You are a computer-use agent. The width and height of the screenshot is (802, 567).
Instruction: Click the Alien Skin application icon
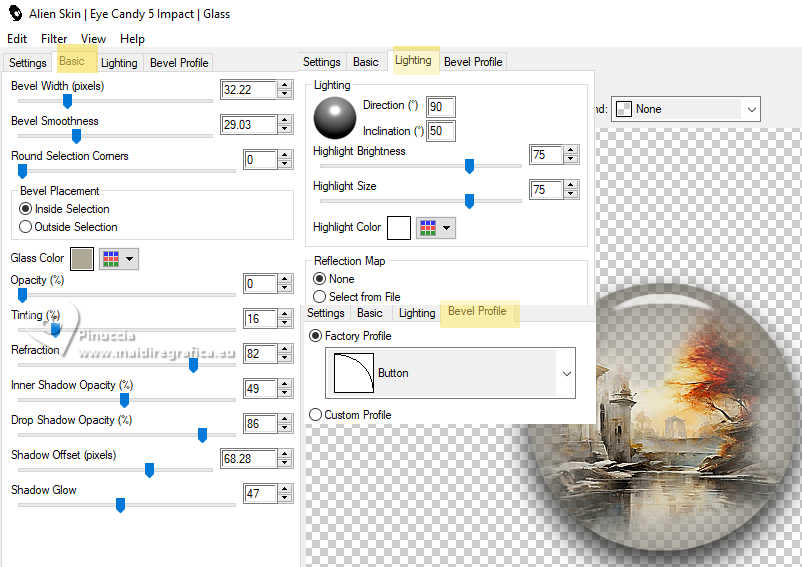[16, 13]
